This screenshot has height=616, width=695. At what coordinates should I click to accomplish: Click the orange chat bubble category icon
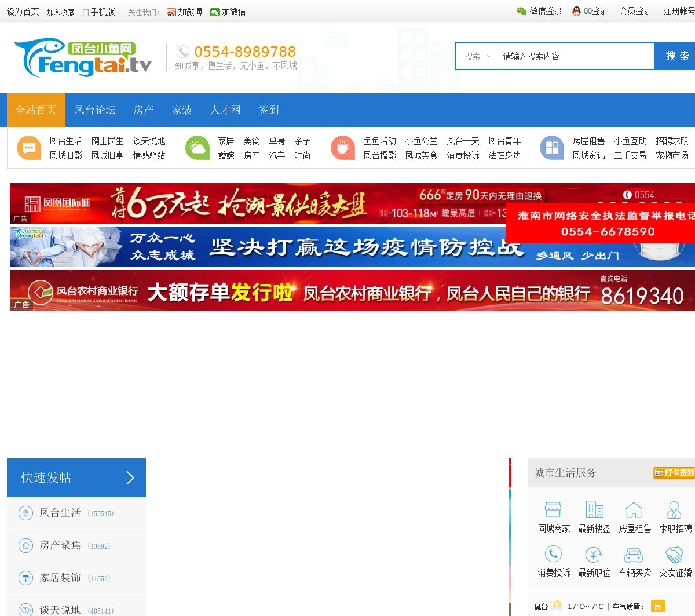coord(29,148)
